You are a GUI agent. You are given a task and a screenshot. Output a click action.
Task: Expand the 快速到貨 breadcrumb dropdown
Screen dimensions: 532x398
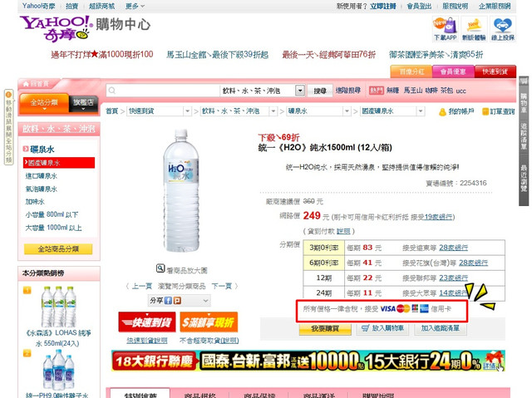point(187,111)
